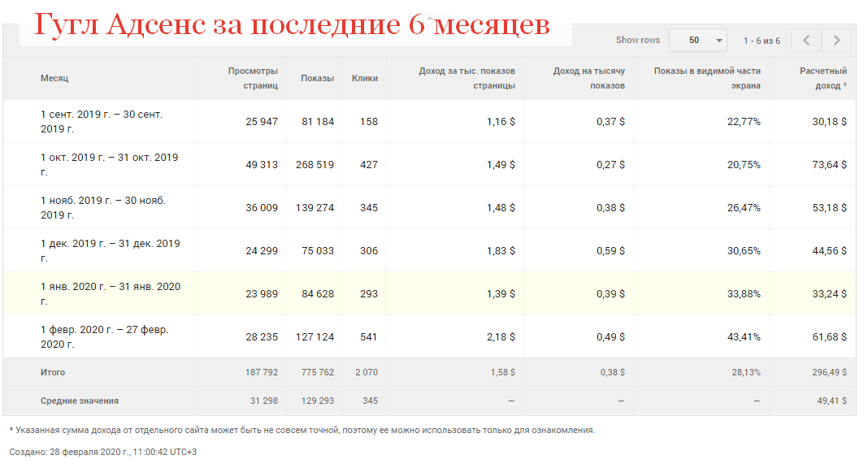Select the 1 февр. 2020 – 27 февр. 2020 row label
Screen dimensions: 868x468
[x=104, y=337]
